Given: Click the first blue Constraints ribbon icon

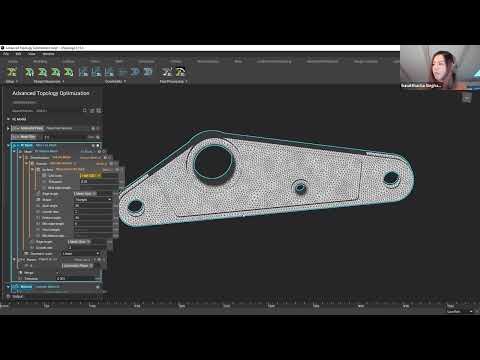Looking at the screenshot, I should [x=84, y=72].
